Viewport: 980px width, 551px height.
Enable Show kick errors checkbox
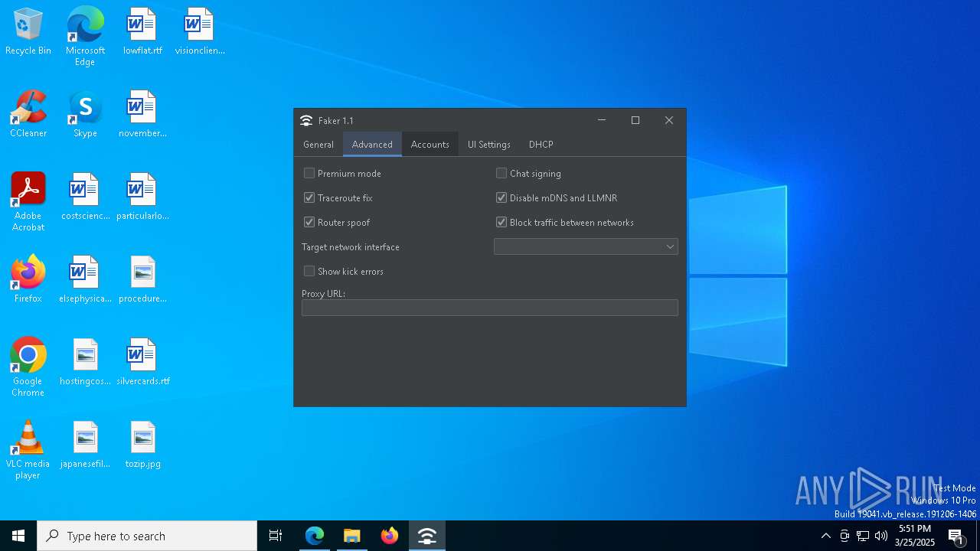click(x=309, y=272)
